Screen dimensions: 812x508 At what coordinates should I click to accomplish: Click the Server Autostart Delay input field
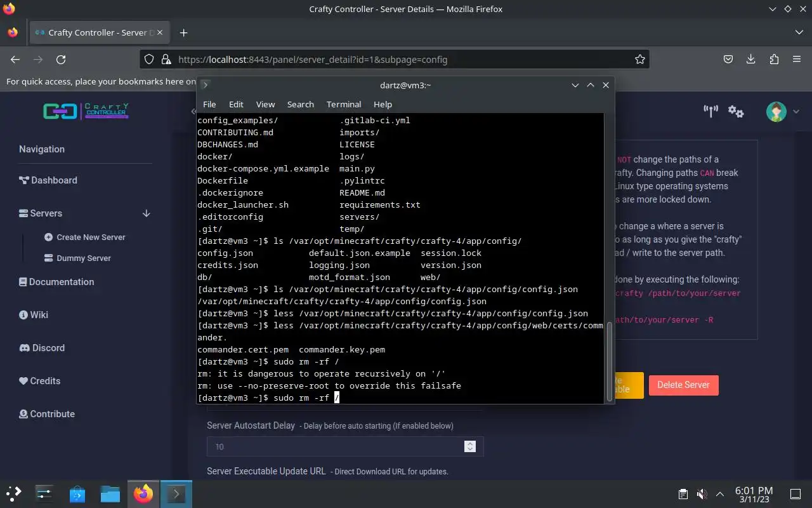(345, 446)
